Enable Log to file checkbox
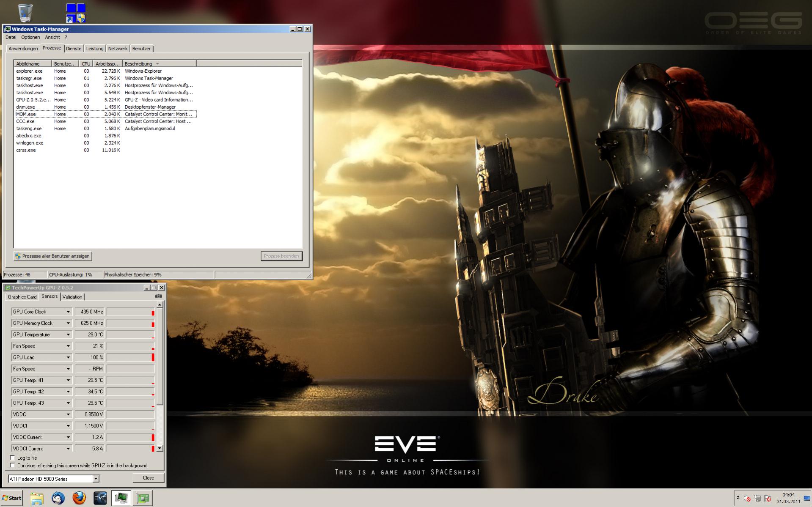Image resolution: width=812 pixels, height=507 pixels. [12, 458]
